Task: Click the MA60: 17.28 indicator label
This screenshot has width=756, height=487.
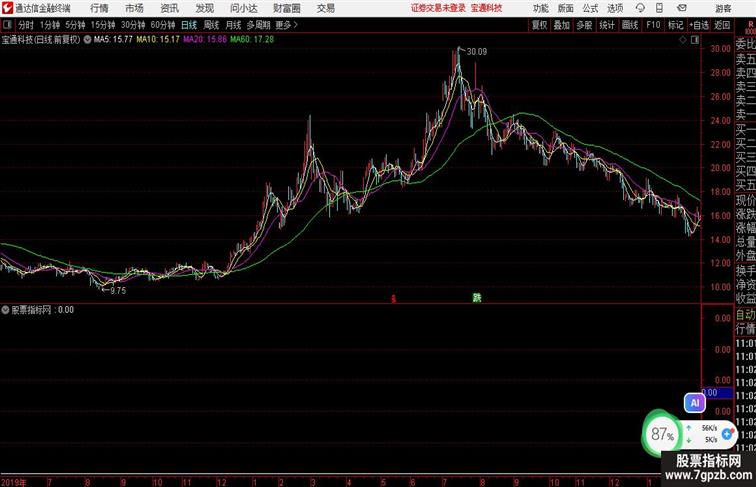Action: click(x=252, y=40)
